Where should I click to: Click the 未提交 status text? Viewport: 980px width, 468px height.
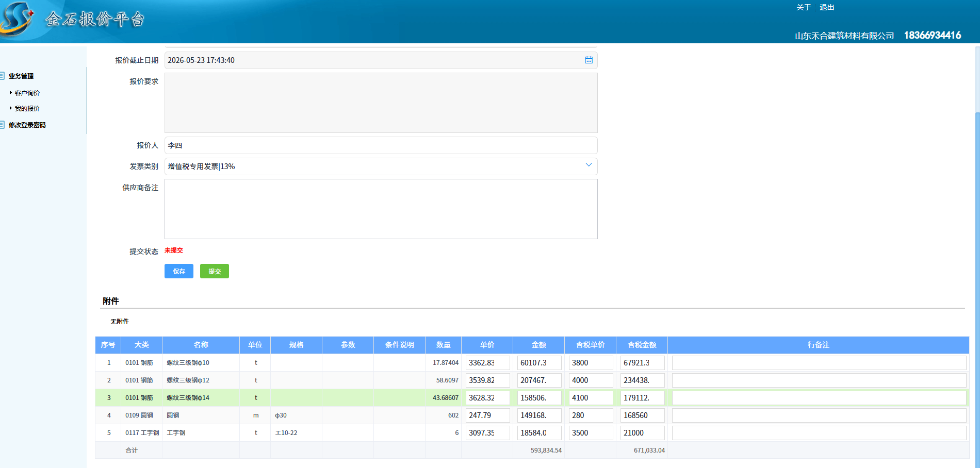(x=174, y=250)
